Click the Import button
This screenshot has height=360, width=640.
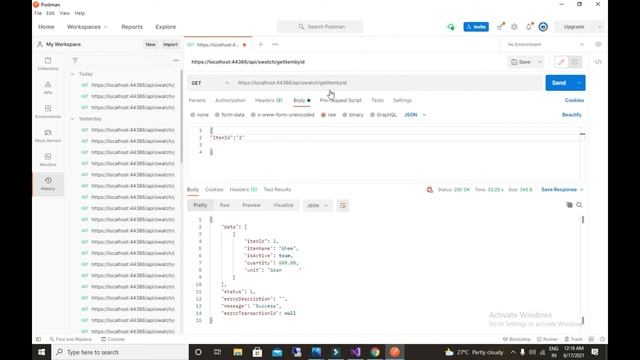[x=170, y=44]
